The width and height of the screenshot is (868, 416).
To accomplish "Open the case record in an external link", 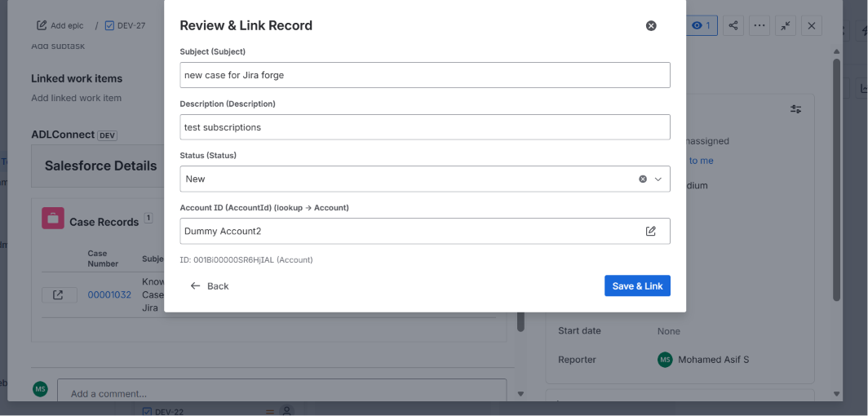I will (60, 294).
